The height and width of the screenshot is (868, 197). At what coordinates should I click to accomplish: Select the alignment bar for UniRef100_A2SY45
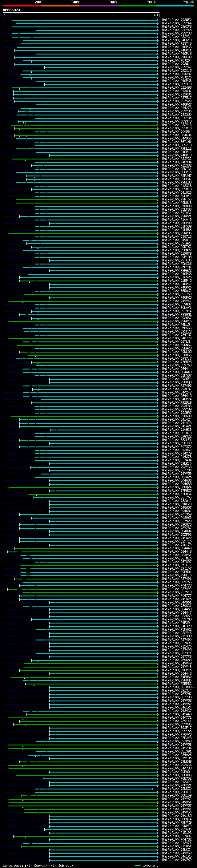coord(97,30)
